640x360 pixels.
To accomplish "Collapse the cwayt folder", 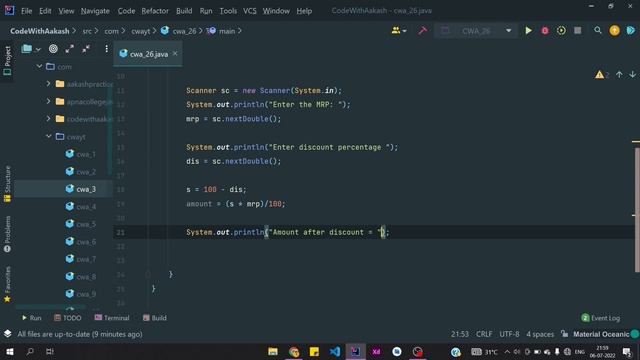I will [x=48, y=136].
